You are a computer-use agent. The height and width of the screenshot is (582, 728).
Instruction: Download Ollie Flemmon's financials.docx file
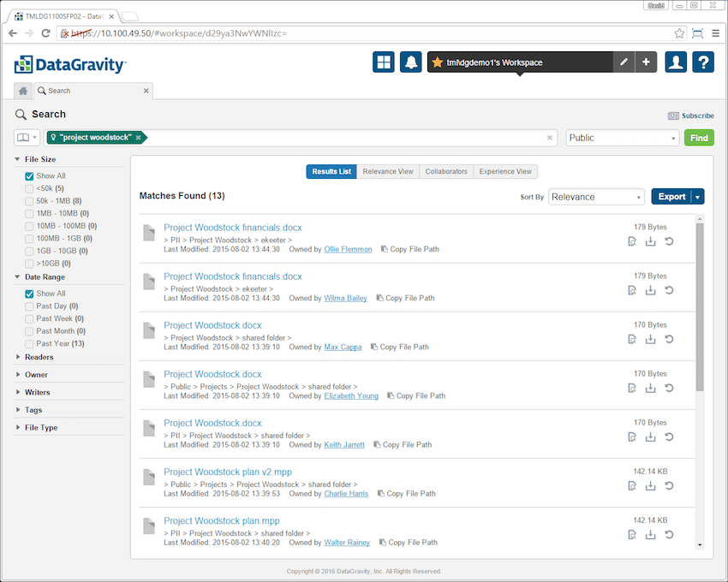click(x=650, y=241)
